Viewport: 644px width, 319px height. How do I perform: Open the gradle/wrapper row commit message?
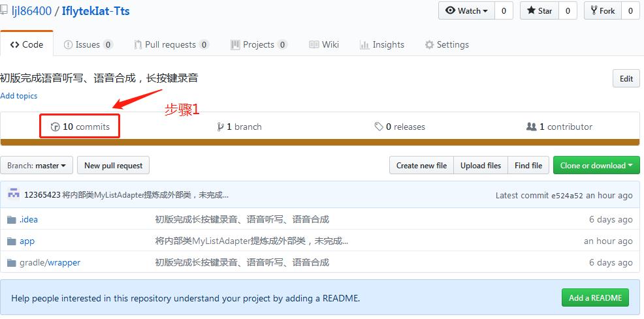pyautogui.click(x=242, y=262)
